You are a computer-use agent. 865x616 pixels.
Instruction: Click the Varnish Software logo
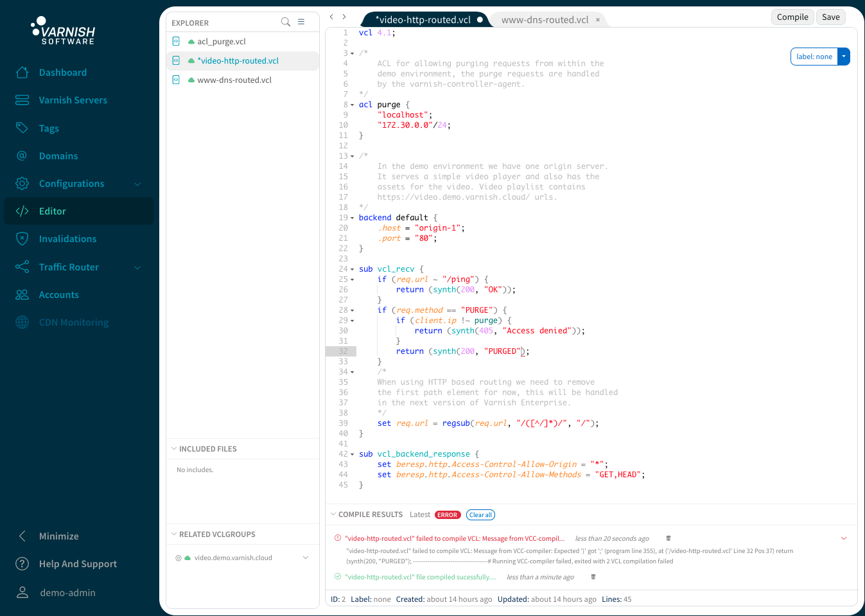[x=64, y=31]
